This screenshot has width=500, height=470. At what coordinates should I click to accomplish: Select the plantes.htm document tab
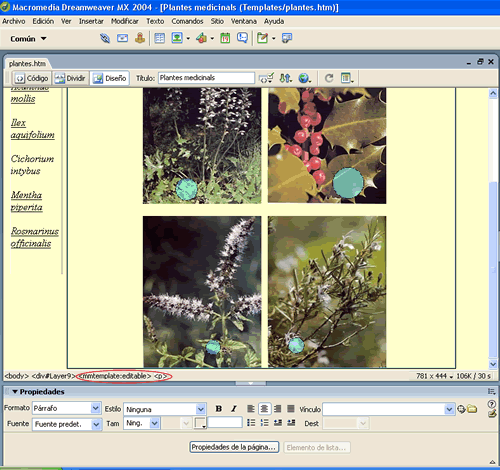coord(27,63)
